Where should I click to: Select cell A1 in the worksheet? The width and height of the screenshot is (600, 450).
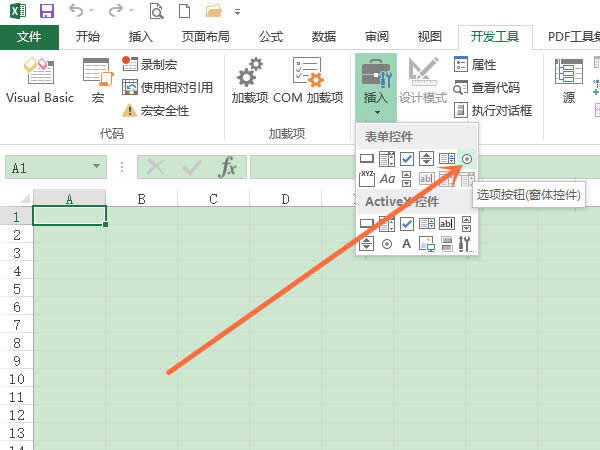tap(69, 216)
